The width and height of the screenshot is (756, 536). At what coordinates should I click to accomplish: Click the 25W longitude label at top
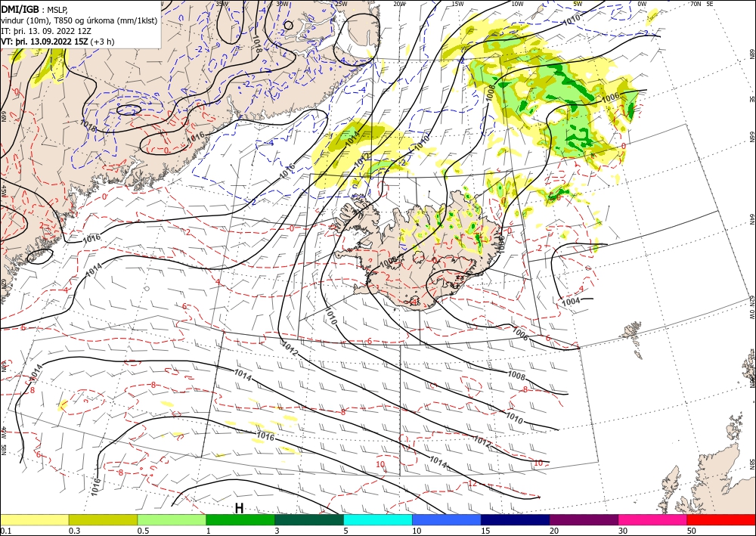click(341, 4)
